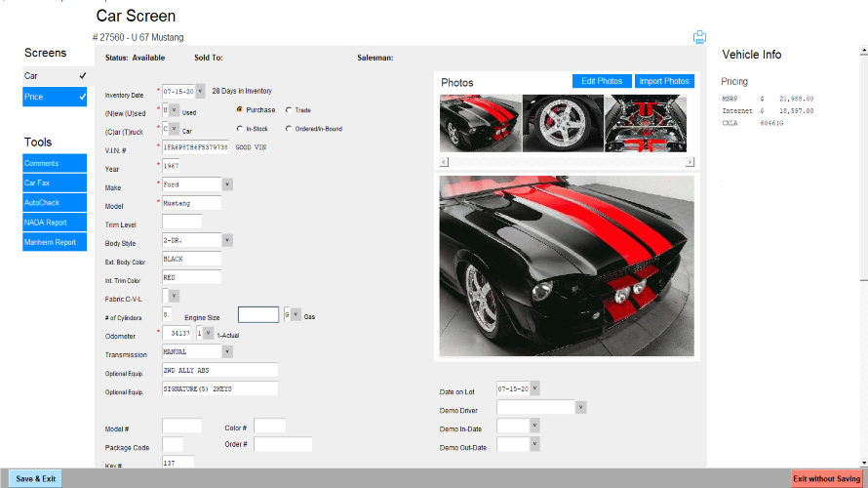Switch to the Price screen
The width and height of the screenshot is (868, 488).
(x=55, y=97)
